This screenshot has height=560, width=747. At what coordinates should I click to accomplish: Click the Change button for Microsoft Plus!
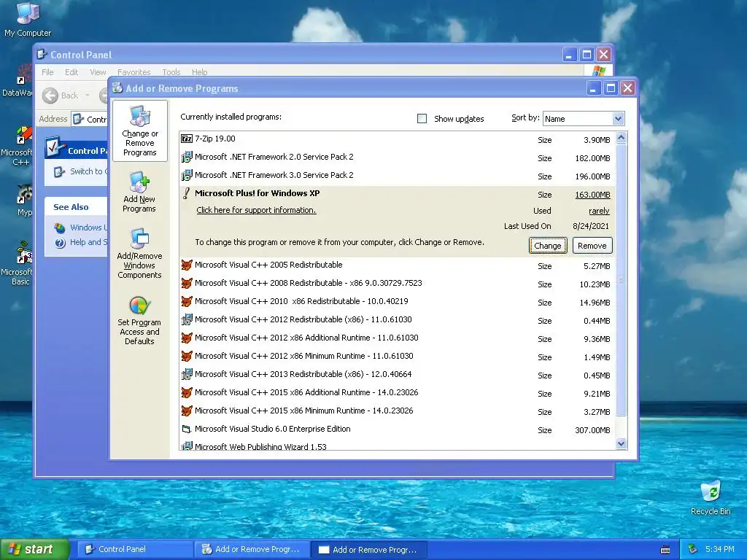(548, 246)
